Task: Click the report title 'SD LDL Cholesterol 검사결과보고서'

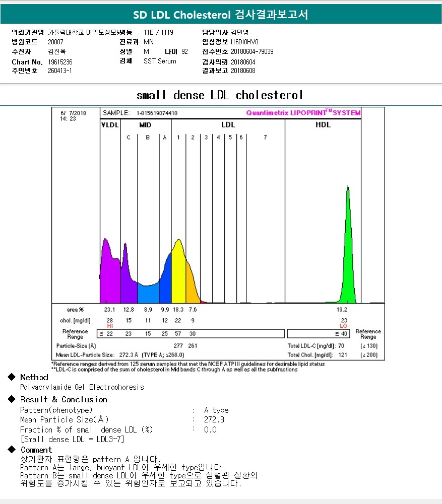Action: (221, 15)
